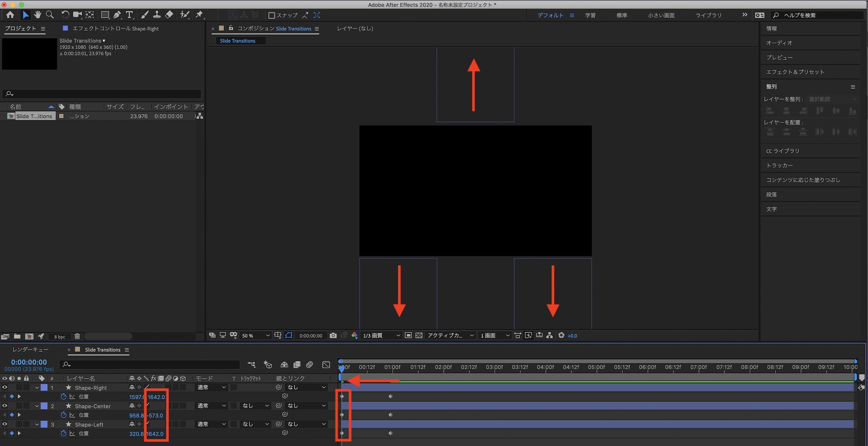Toggle position stopwatch for Shape-Center layer
This screenshot has width=868, height=446.
point(64,415)
